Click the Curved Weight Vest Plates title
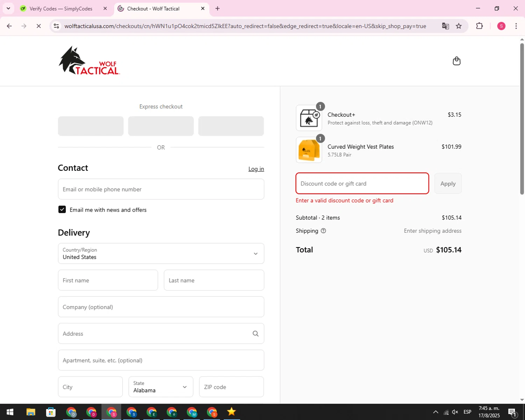This screenshot has width=525, height=420. (361, 147)
